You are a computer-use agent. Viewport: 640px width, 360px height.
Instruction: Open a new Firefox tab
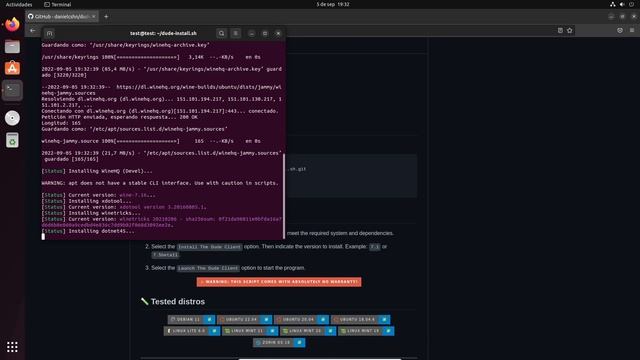[x=106, y=16]
